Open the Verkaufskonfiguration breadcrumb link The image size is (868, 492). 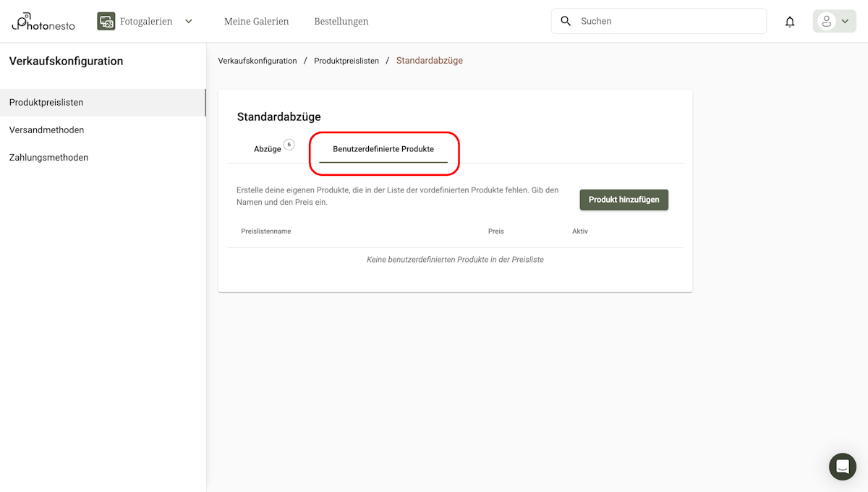(x=258, y=61)
